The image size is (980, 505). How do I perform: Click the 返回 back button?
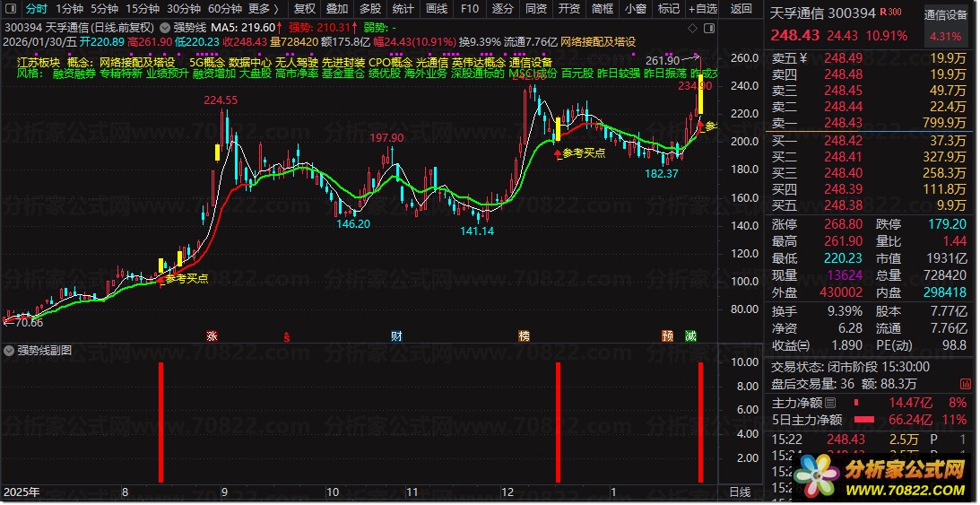(x=742, y=9)
